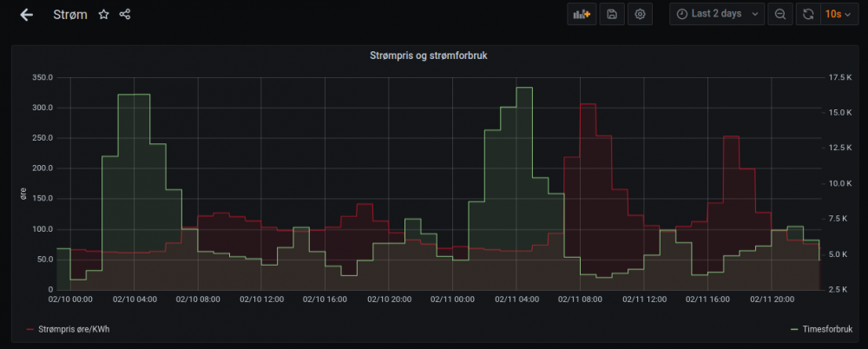Click the refresh dashboard icon

(808, 15)
